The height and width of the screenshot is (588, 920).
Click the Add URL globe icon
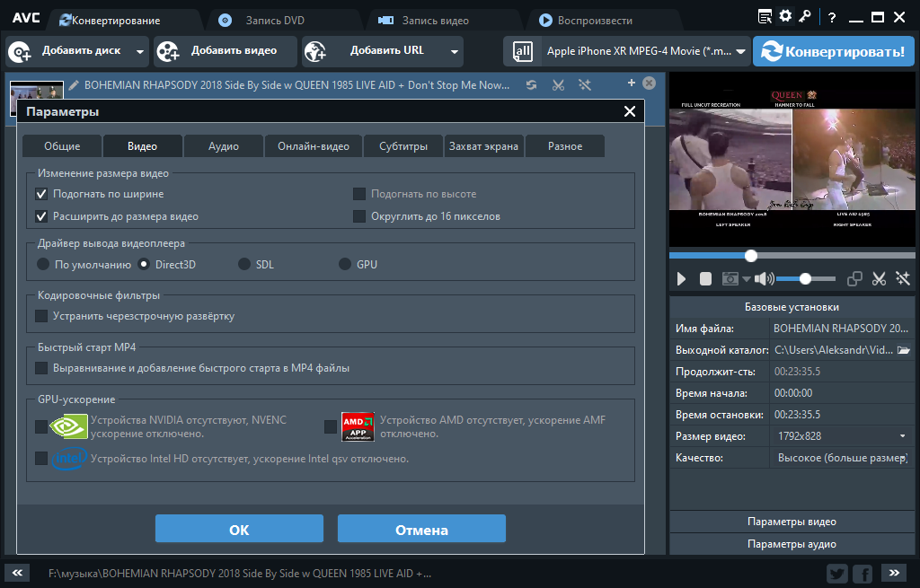pos(315,51)
